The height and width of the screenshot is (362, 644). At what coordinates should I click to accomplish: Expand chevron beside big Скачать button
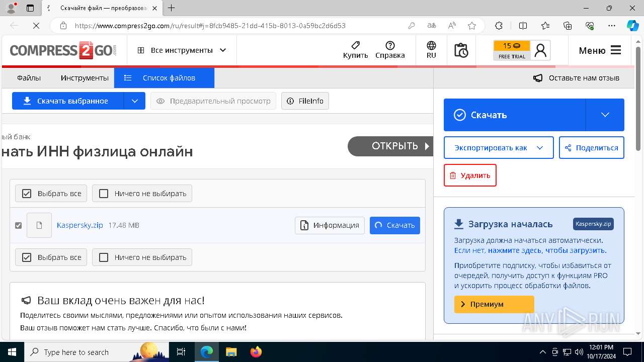click(605, 115)
